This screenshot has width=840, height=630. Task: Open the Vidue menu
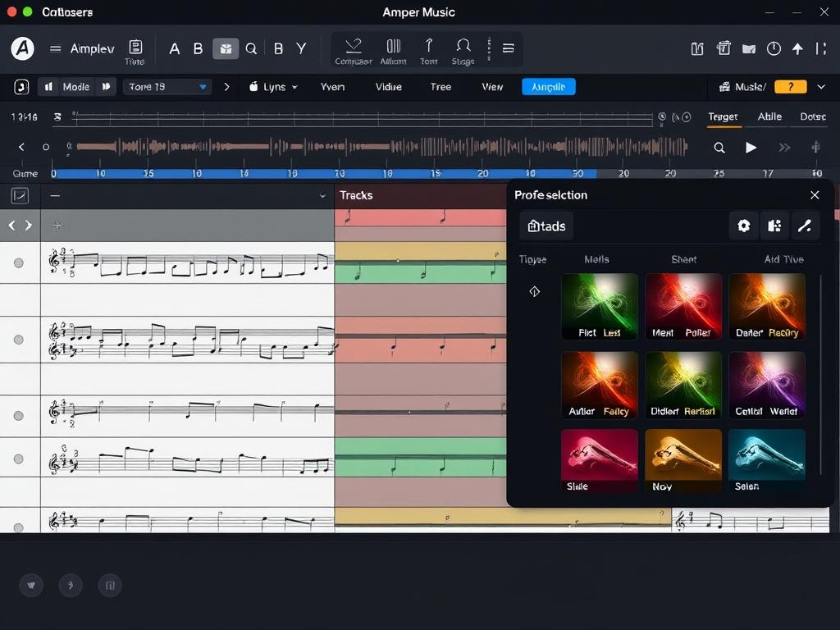388,87
